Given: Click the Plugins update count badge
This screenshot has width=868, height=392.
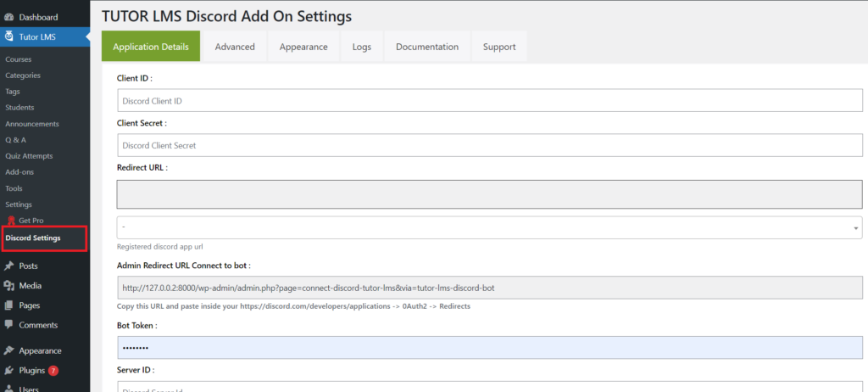Looking at the screenshot, I should (53, 371).
